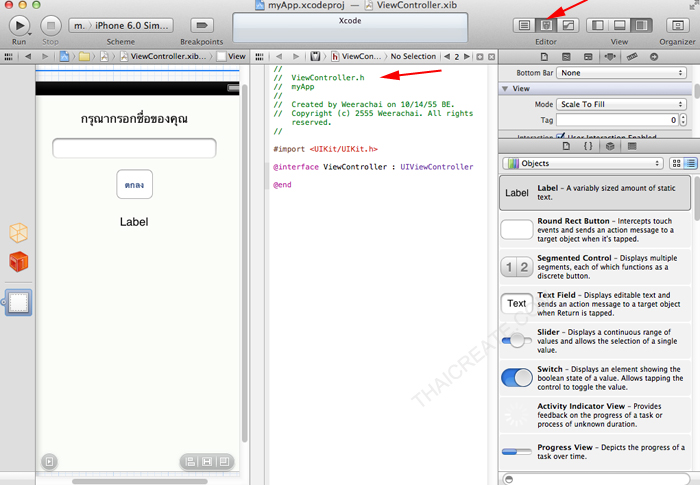Go to previous counterpart in assistant editor
The image size is (700, 485).
447,57
